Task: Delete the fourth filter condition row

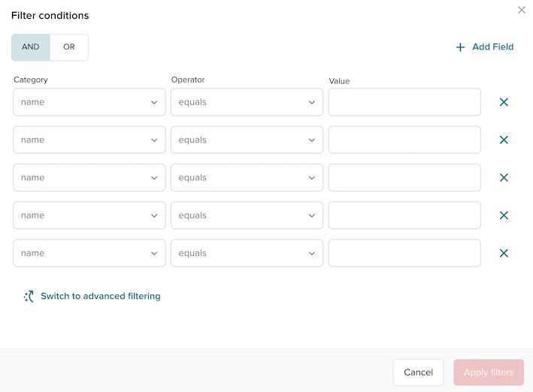Action: (504, 216)
